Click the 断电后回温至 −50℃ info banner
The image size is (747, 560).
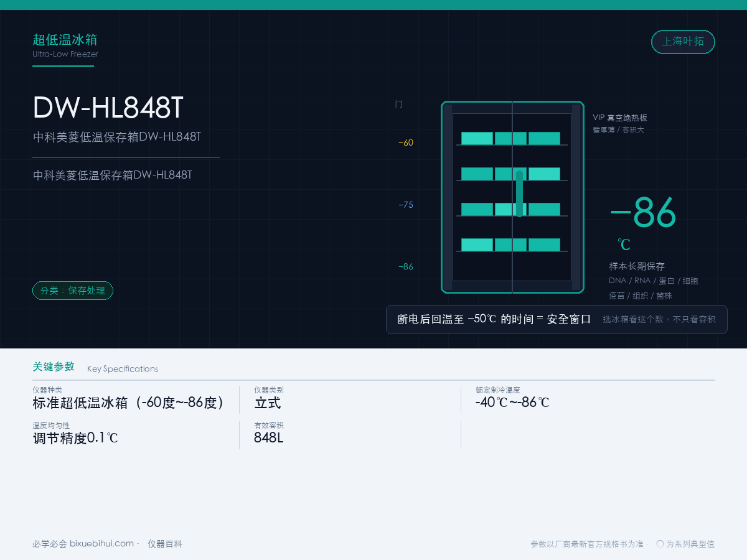click(557, 319)
